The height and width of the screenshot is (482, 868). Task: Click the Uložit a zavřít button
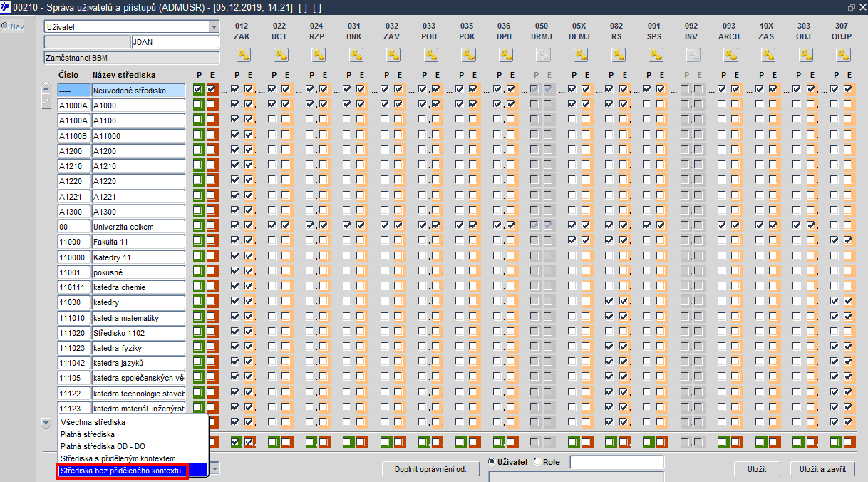click(822, 469)
